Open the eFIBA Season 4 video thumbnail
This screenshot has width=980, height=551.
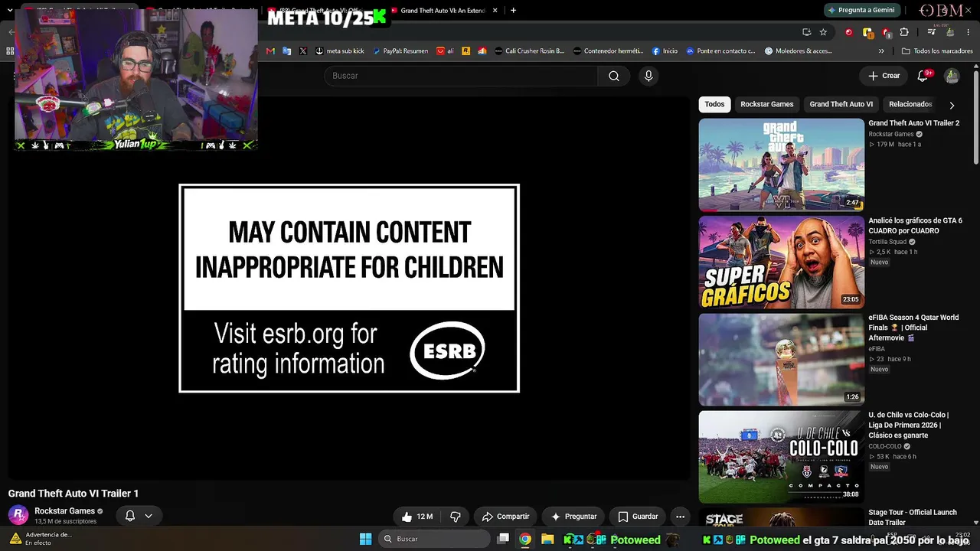(781, 360)
